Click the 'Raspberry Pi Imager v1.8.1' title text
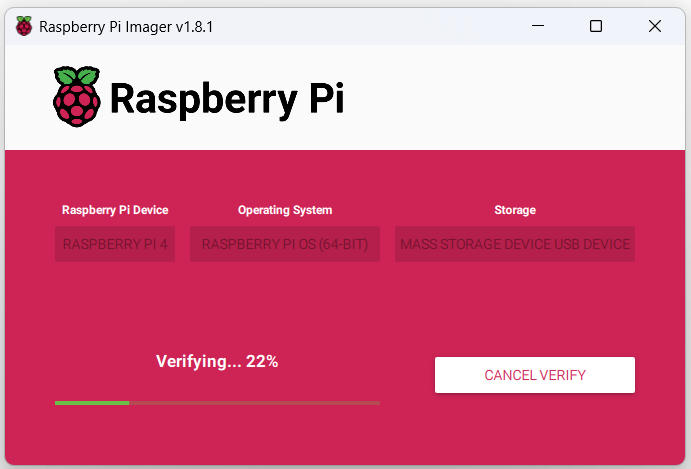This screenshot has height=469, width=691. (x=126, y=27)
